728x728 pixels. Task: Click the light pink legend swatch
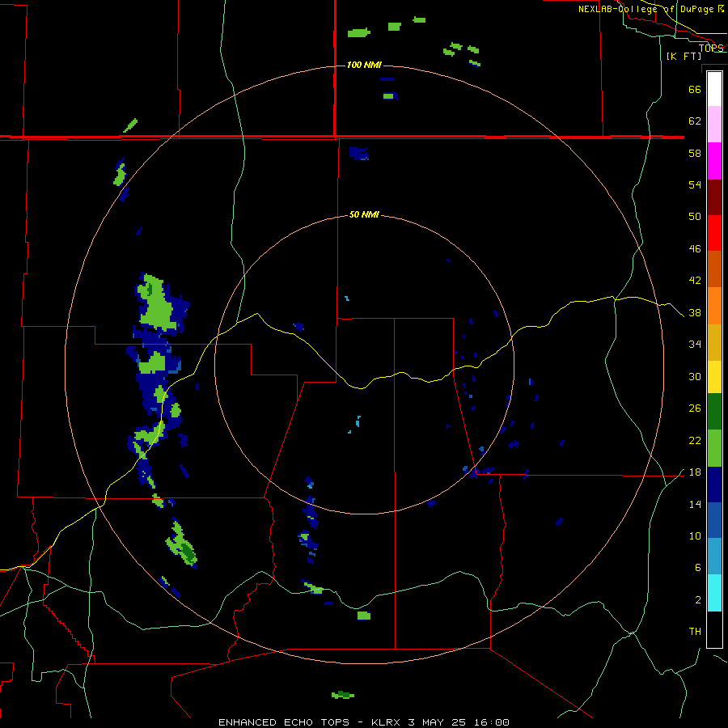pos(714,124)
